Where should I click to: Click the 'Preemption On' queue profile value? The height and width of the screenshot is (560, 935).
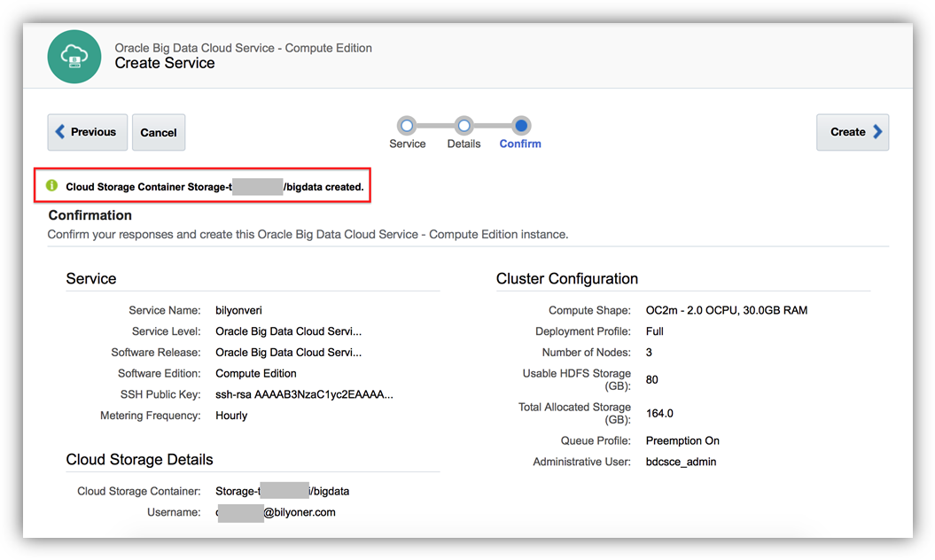[682, 440]
